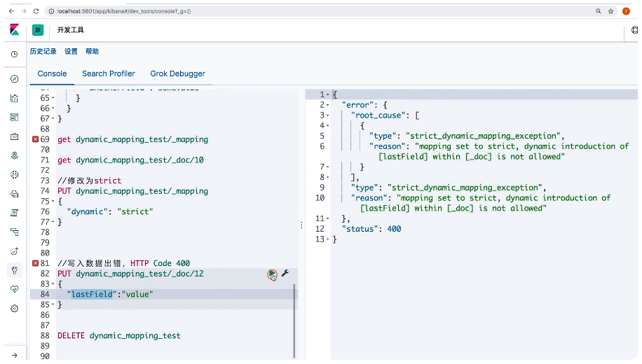Screen dimensions: 642x364
Task: Collapse the "root_cause" array in the response
Action: 328,115
